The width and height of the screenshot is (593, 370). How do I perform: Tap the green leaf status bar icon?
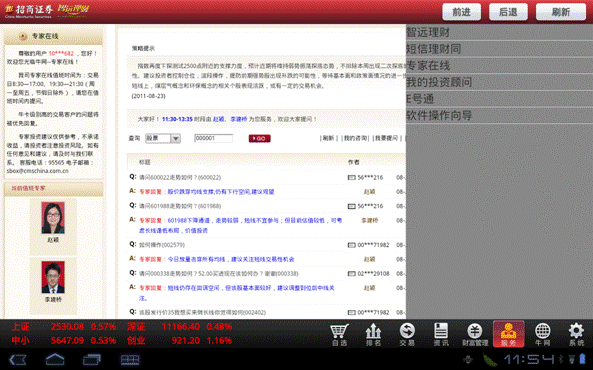(x=491, y=359)
